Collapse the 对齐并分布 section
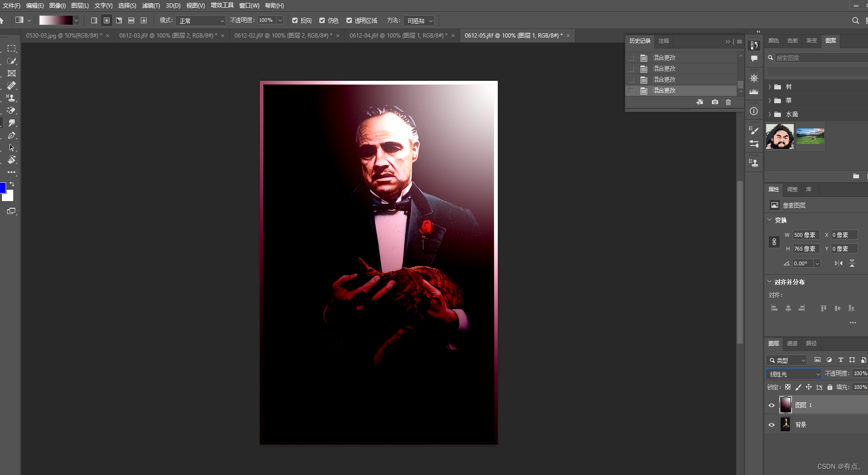The image size is (868, 475). click(769, 281)
